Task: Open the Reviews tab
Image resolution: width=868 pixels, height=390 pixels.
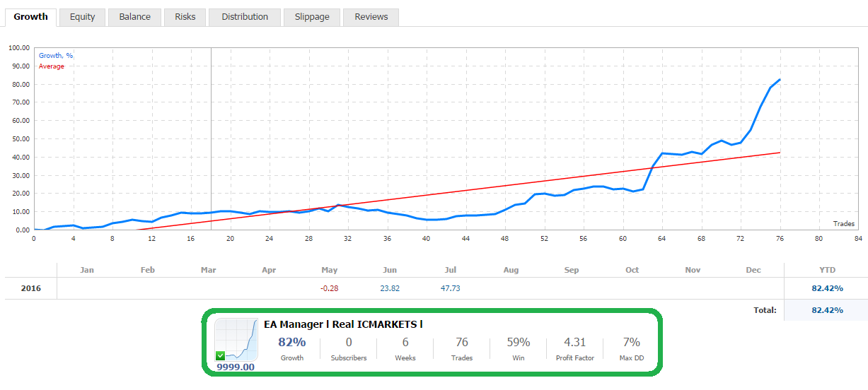Action: coord(371,17)
